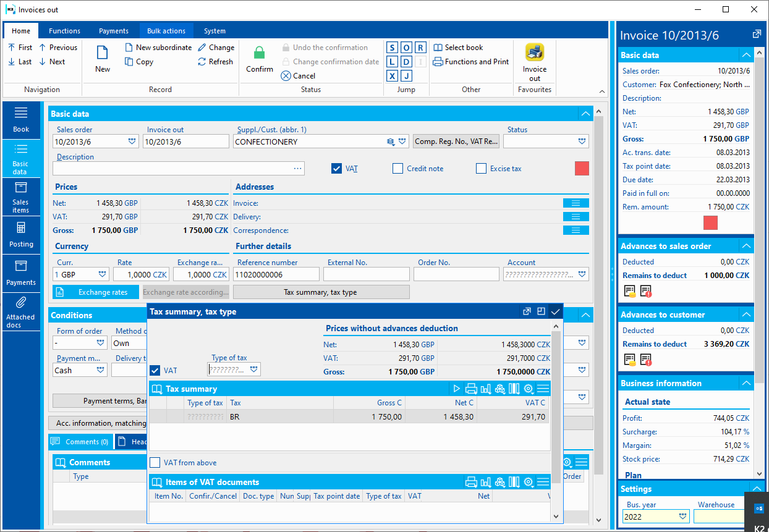The width and height of the screenshot is (769, 532).
Task: Open the Comments (0) tab
Action: pyautogui.click(x=80, y=442)
